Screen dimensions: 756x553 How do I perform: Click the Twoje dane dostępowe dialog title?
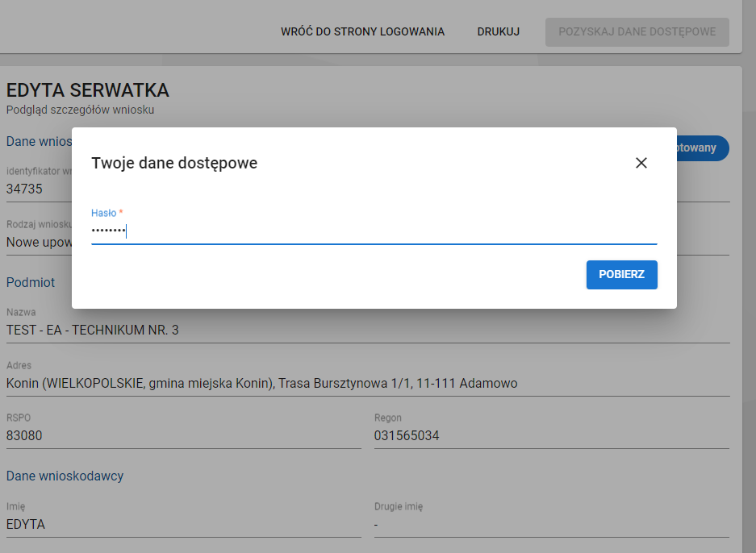[x=174, y=163]
